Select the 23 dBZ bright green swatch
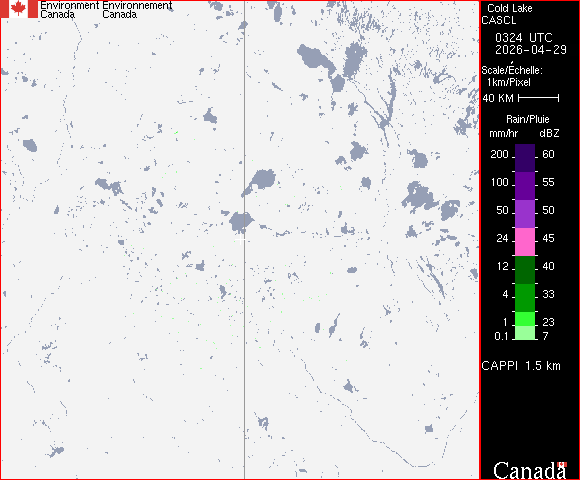 click(x=525, y=319)
